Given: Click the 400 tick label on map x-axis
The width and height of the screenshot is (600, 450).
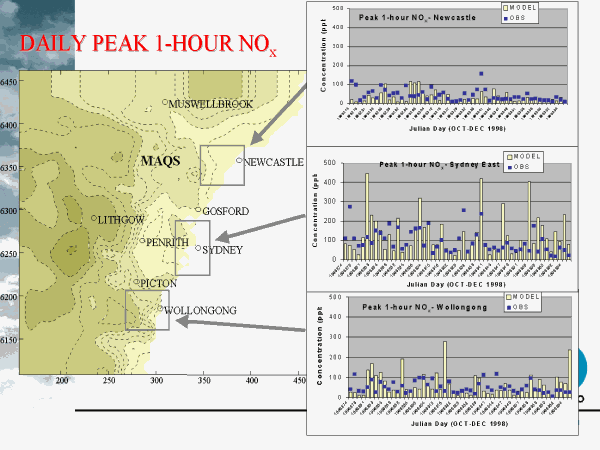Looking at the screenshot, I should click(x=252, y=381).
